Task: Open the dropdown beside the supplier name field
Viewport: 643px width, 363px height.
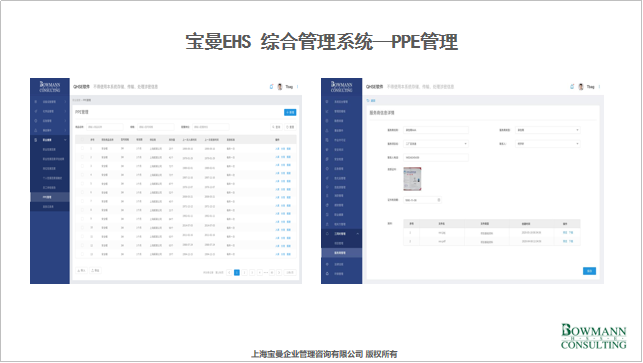Action: click(x=547, y=130)
